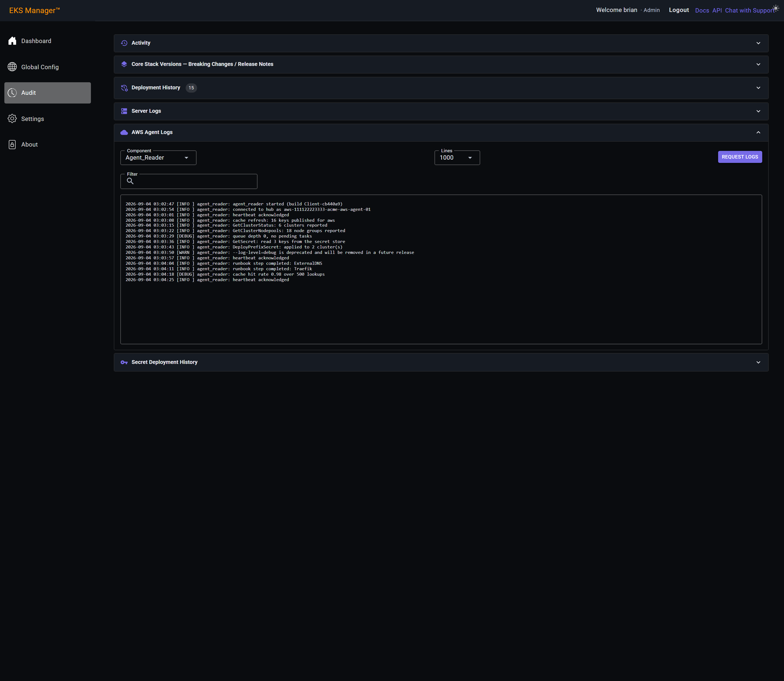This screenshot has width=784, height=681.
Task: Click Secret Deployment History title text
Action: (164, 362)
